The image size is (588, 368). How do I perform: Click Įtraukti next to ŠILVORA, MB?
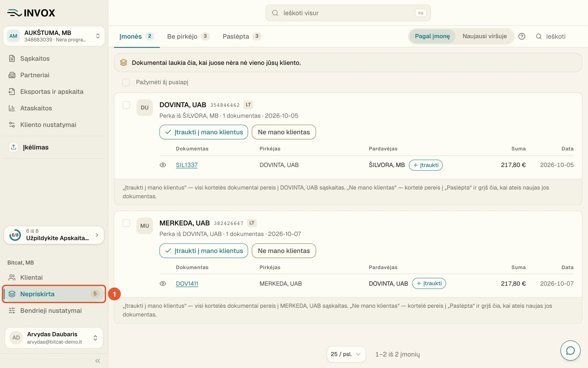tap(426, 165)
